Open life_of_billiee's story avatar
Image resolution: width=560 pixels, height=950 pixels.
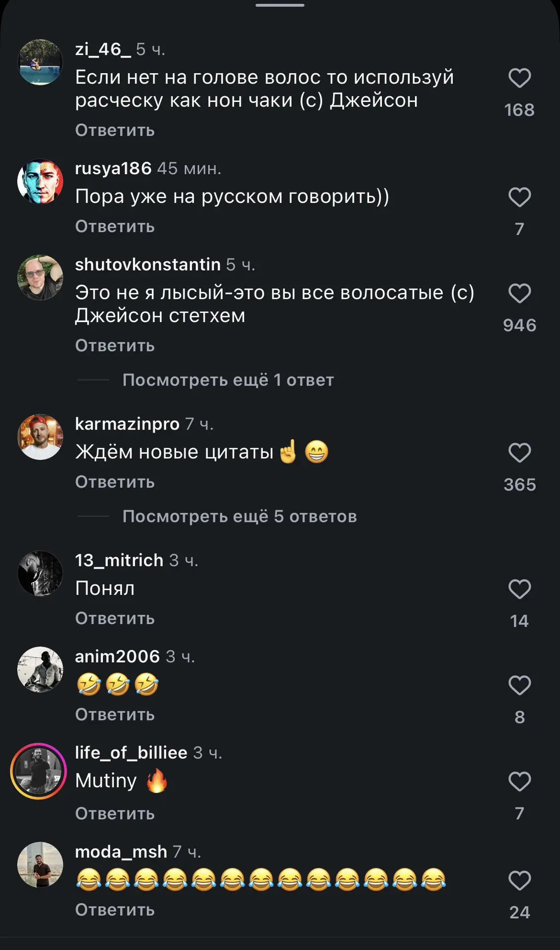[39, 771]
